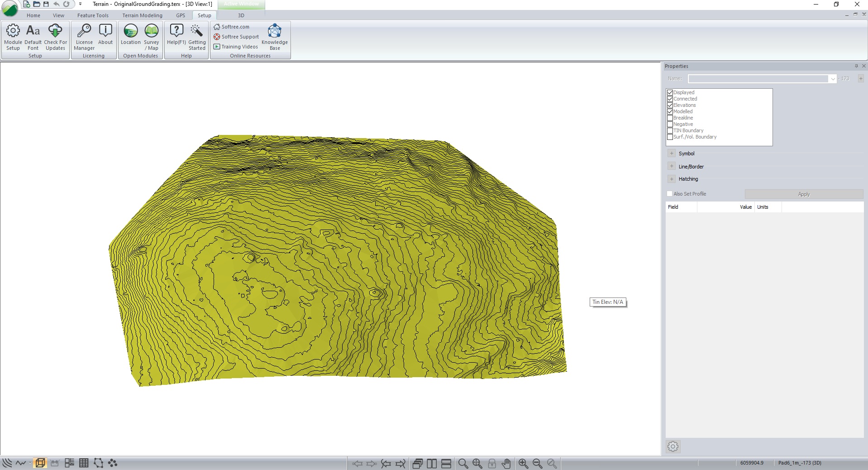Click Check For Updates
Viewport: 868px width, 470px height.
click(55, 37)
